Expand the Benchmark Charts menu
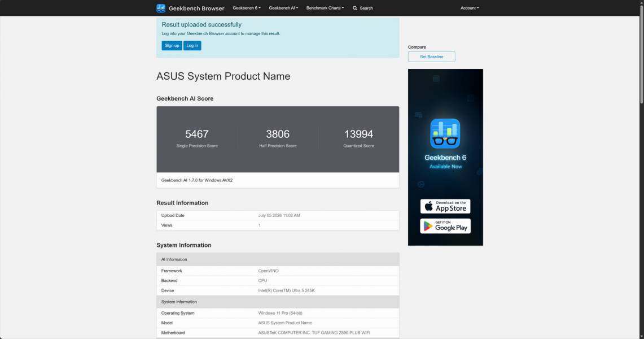 [325, 8]
